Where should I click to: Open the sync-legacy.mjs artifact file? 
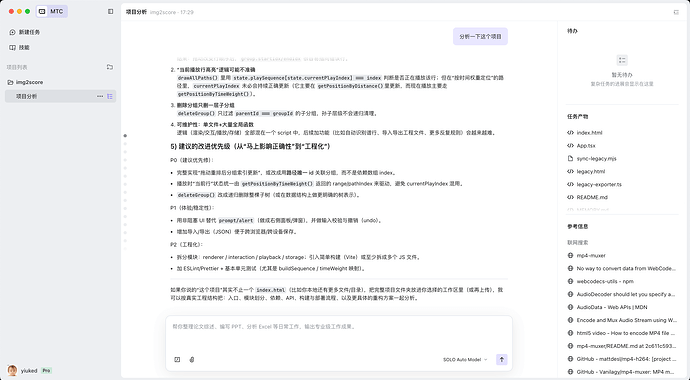(596, 158)
